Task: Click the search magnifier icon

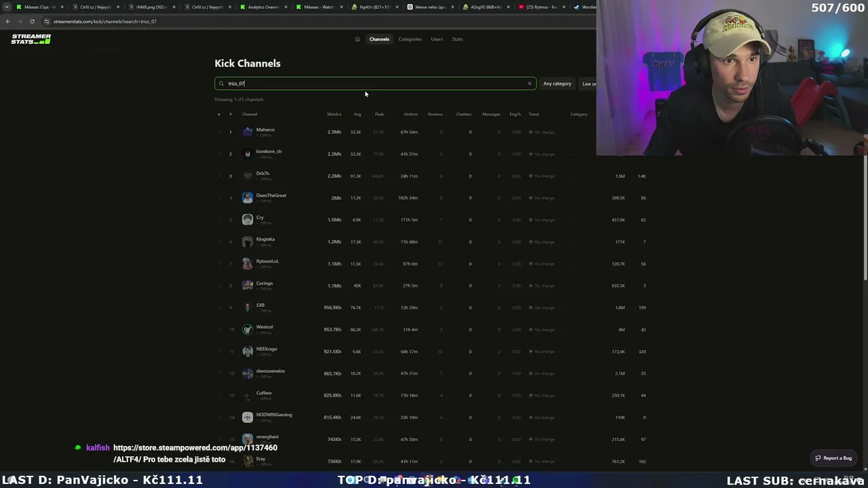Action: 221,83
